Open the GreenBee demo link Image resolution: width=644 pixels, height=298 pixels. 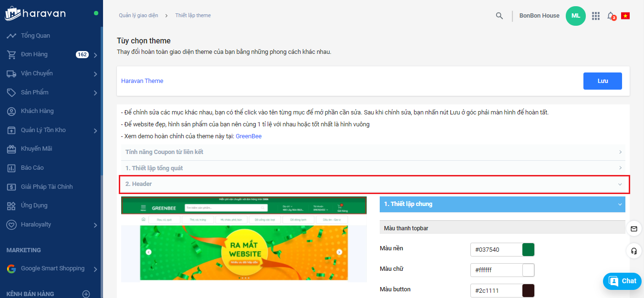click(249, 136)
